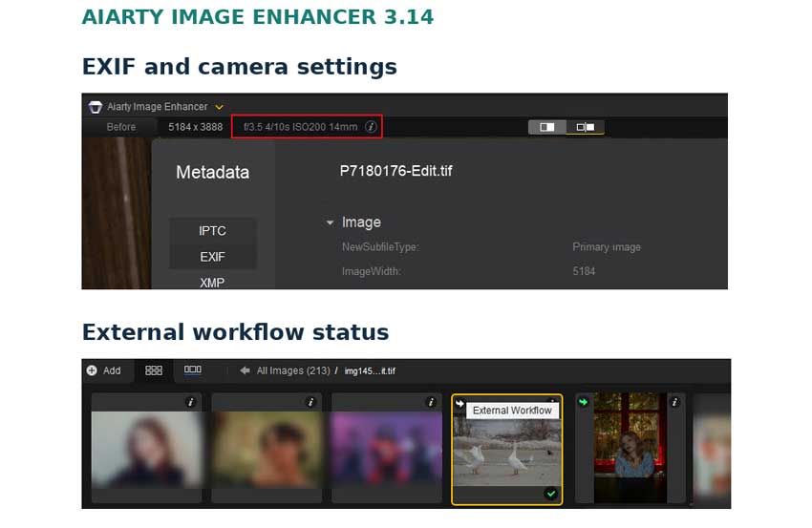Click the Add images plus icon
Image resolution: width=812 pixels, height=528 pixels.
(x=92, y=370)
